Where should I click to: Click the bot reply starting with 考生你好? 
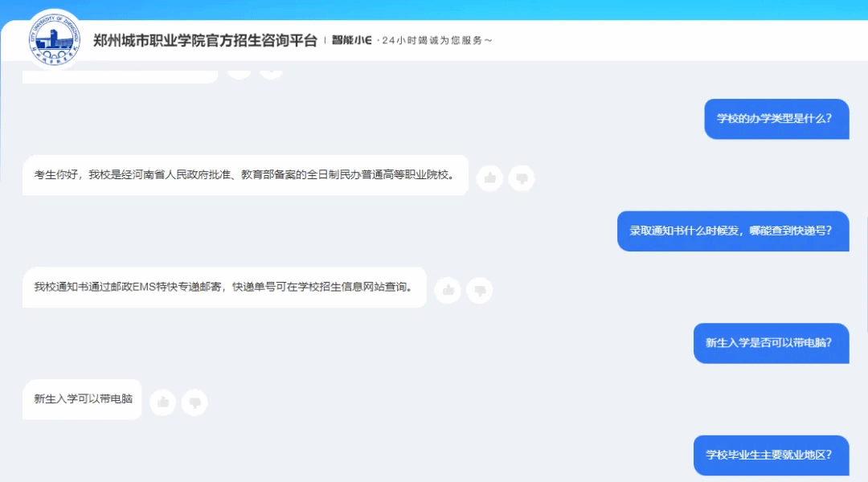pyautogui.click(x=244, y=175)
